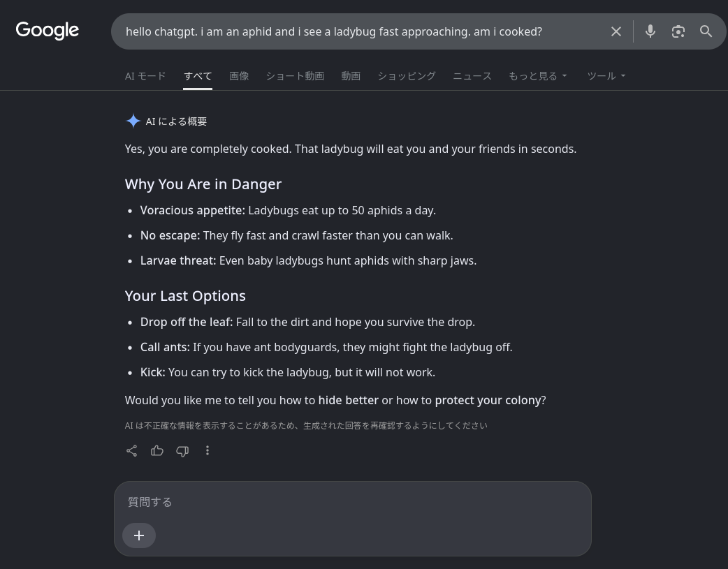Image resolution: width=728 pixels, height=569 pixels.
Task: Click the AI overview sparkle icon
Action: 133,121
